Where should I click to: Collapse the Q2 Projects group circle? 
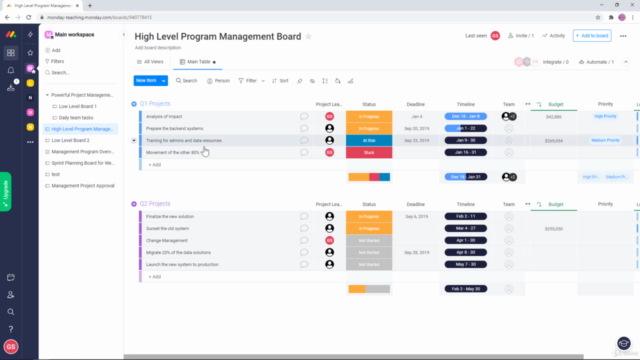coord(134,204)
